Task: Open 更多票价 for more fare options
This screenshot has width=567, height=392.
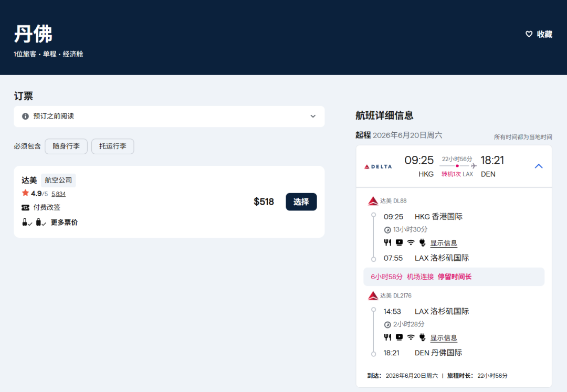Action: coord(64,223)
